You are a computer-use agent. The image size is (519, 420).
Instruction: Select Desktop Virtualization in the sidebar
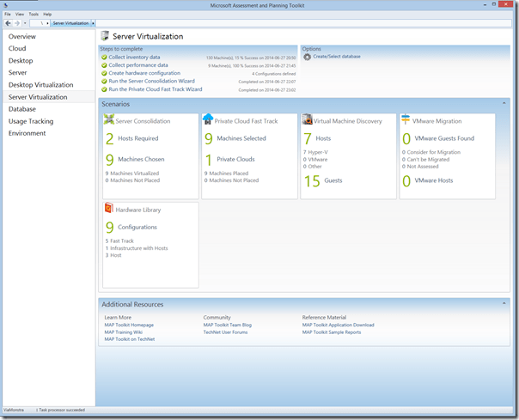coord(41,85)
